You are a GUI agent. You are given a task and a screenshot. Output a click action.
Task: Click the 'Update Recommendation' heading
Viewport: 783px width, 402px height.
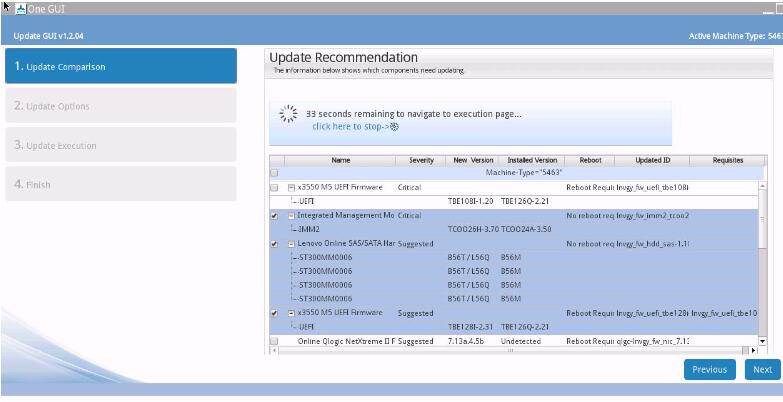coord(343,57)
